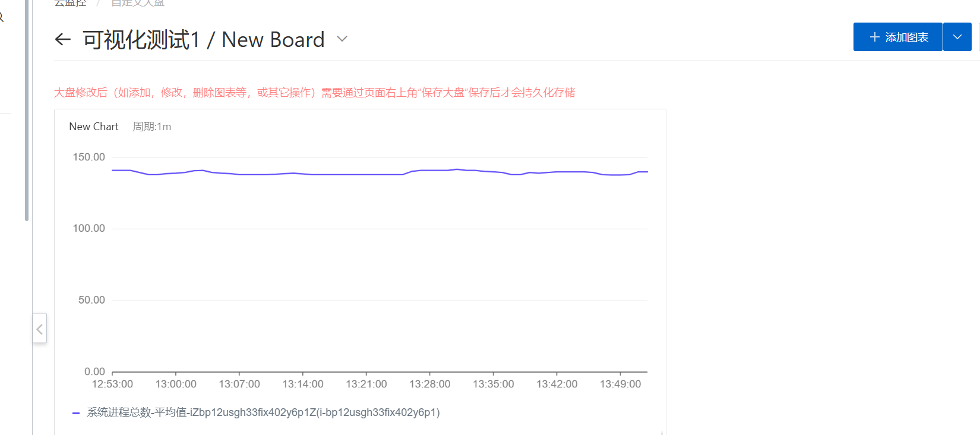The height and width of the screenshot is (435, 980).
Task: Click the 周期:1m period label
Action: 152,127
